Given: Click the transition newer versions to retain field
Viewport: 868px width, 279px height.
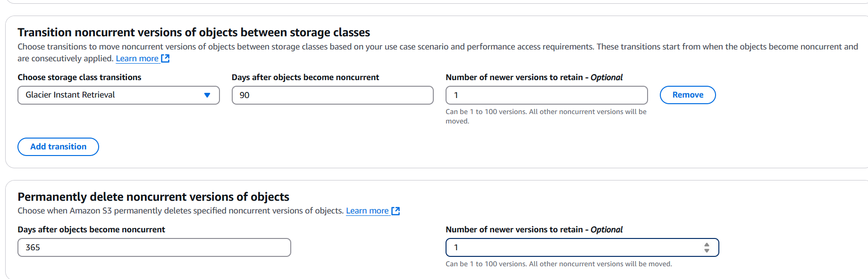Looking at the screenshot, I should 547,95.
